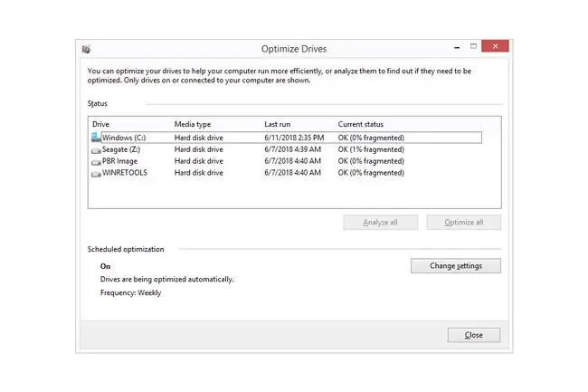This screenshot has width=588, height=392.
Task: Click the Media type column header
Action: pyautogui.click(x=193, y=124)
